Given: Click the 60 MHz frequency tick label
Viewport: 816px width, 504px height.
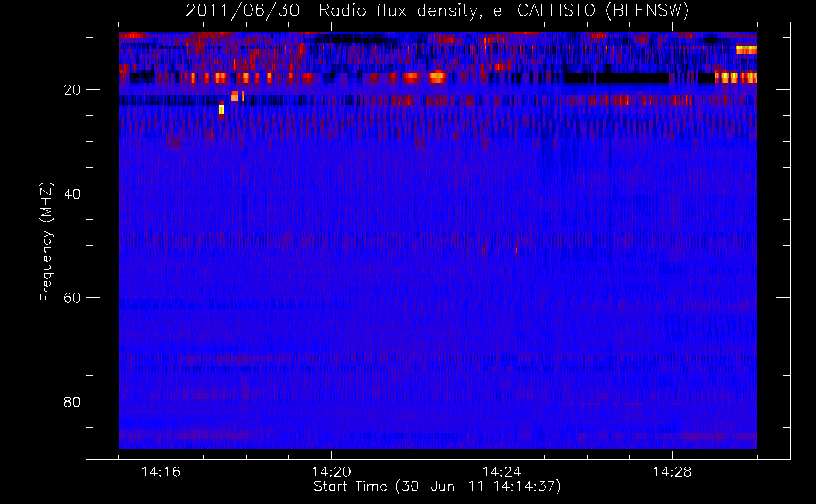Looking at the screenshot, I should tap(73, 298).
